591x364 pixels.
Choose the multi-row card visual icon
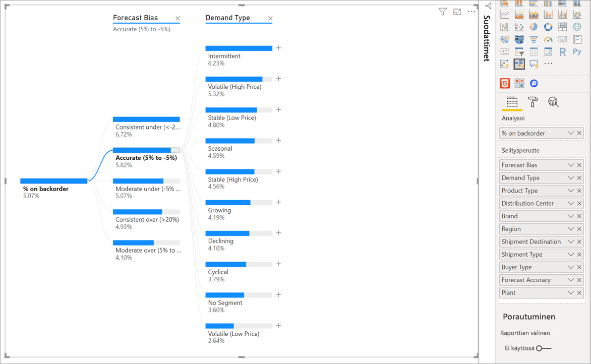[577, 39]
